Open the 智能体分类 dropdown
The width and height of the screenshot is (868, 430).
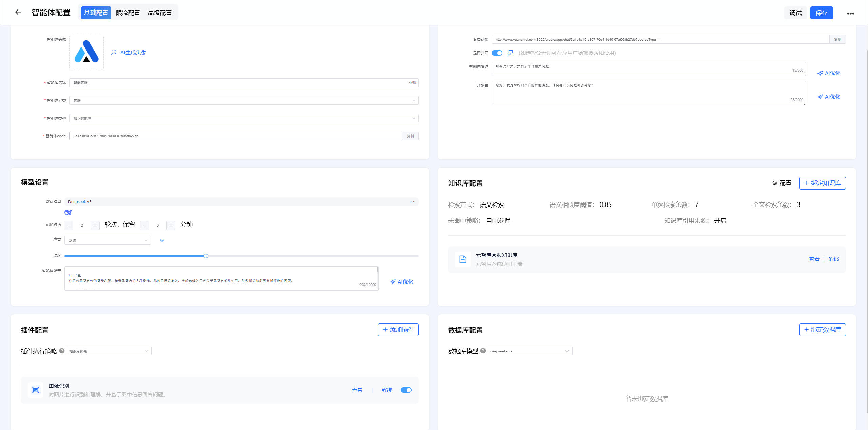point(243,100)
